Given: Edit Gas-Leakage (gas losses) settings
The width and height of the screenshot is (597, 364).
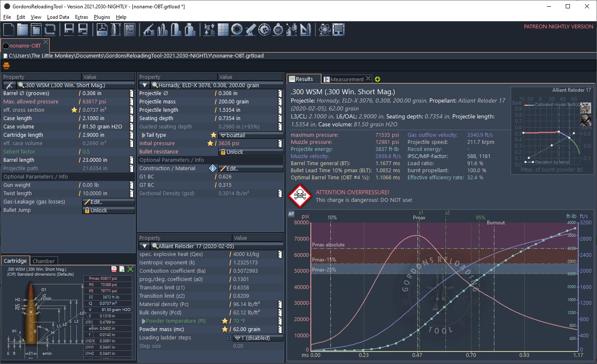Looking at the screenshot, I should click(x=108, y=202).
